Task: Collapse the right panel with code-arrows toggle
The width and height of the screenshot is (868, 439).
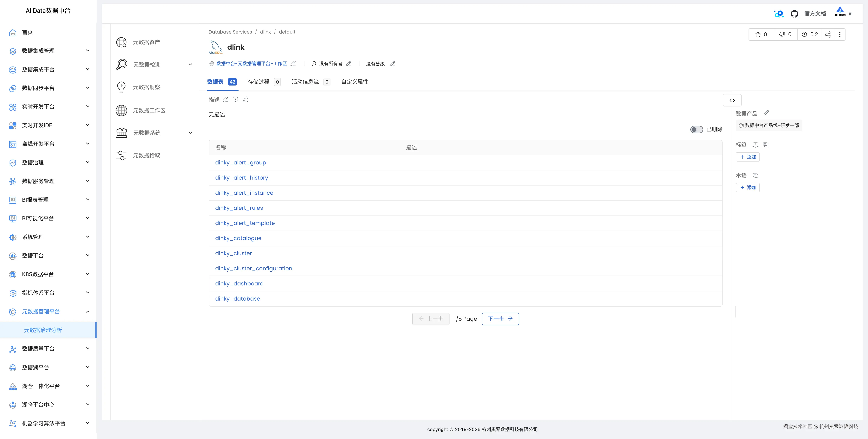Action: 732,100
